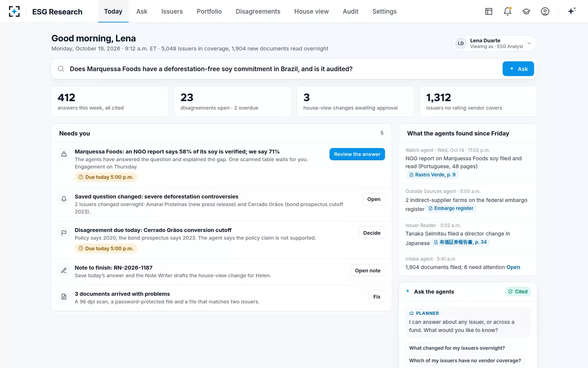Click the 3 house-view changes awaiting approval card

[355, 101]
